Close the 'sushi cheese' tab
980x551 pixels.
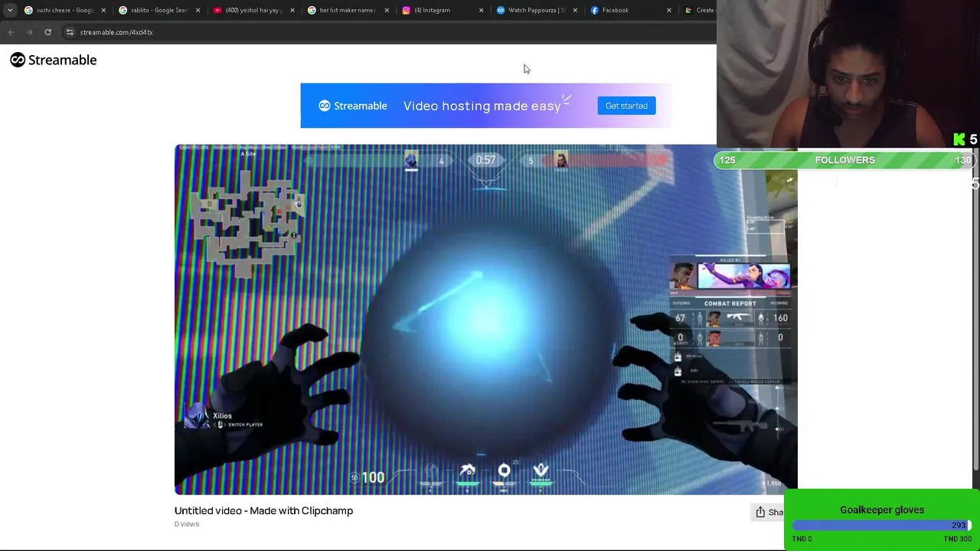(103, 10)
